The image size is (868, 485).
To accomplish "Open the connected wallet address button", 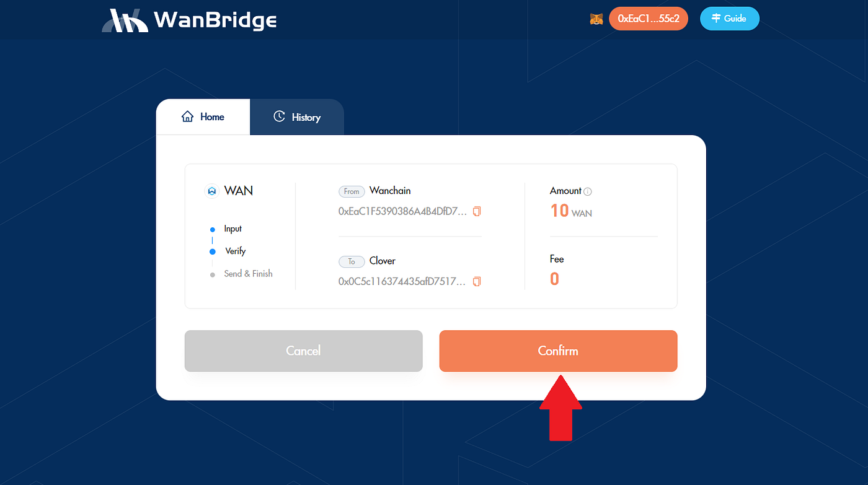I will tap(649, 19).
